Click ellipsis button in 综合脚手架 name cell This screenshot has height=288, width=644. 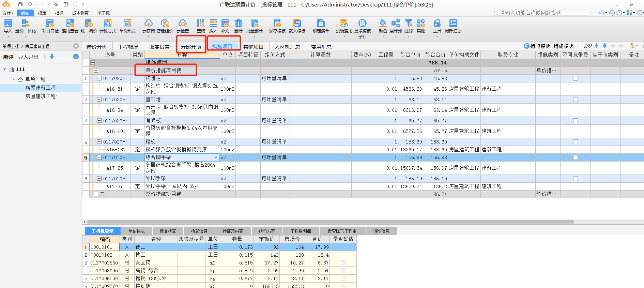215,157
